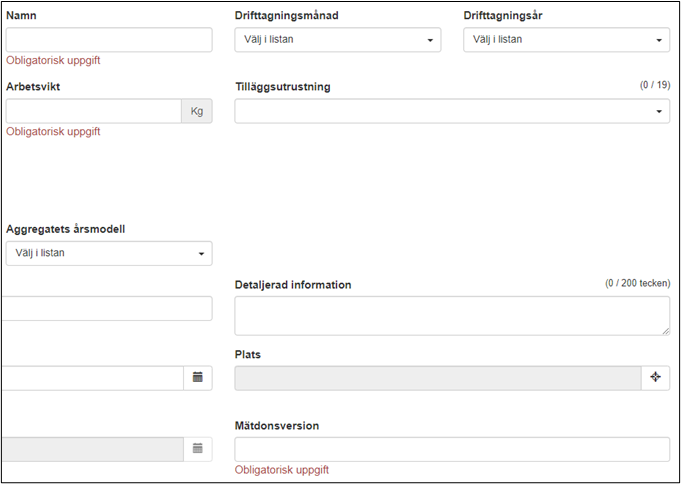
Task: Click the greyed-out calendar icon in the disabled date field
Action: pos(197,449)
